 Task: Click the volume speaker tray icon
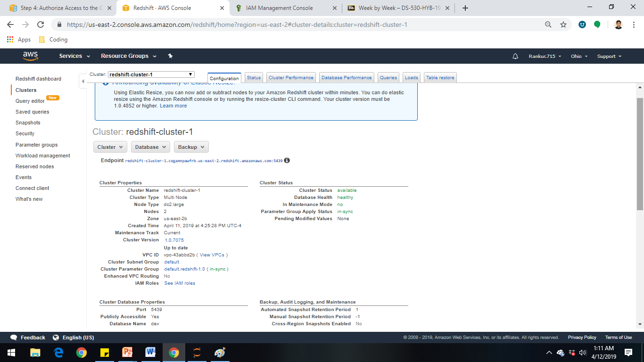coord(583,353)
